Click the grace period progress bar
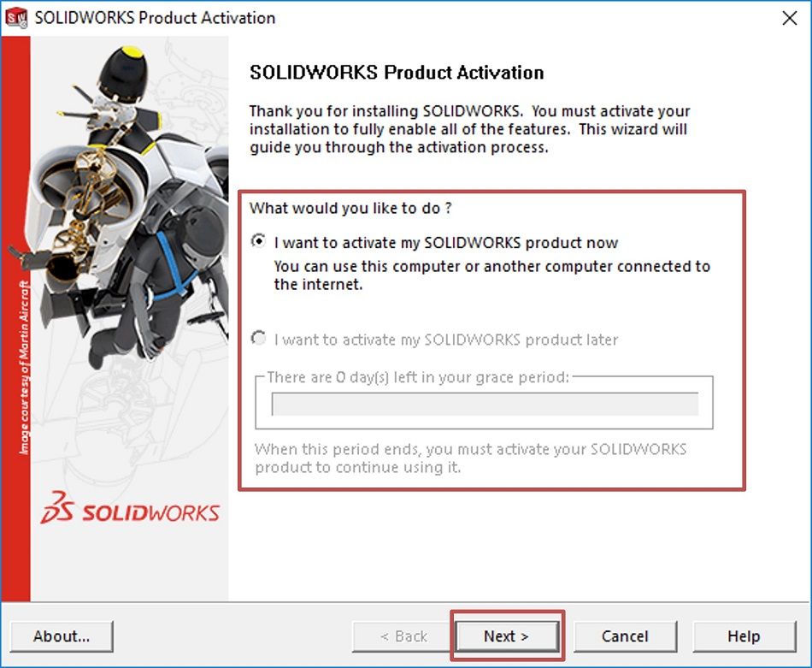 pyautogui.click(x=484, y=404)
